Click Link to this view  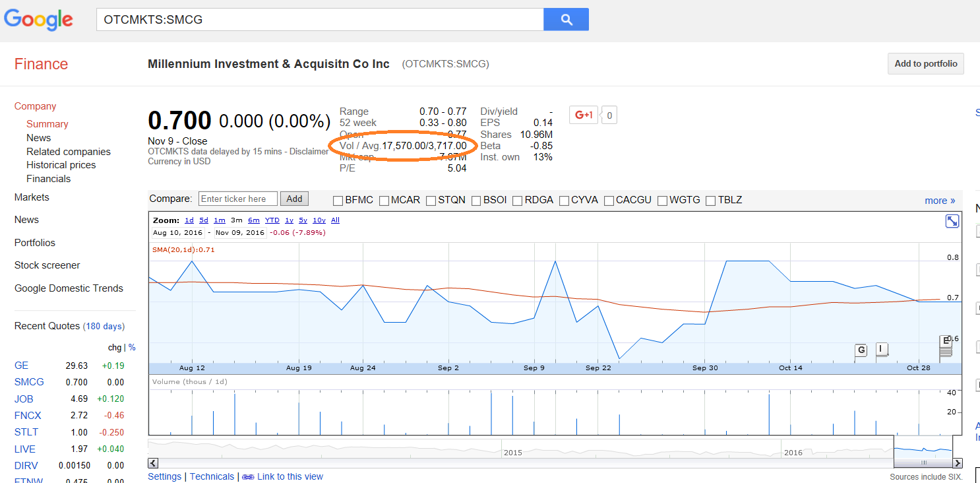[290, 476]
